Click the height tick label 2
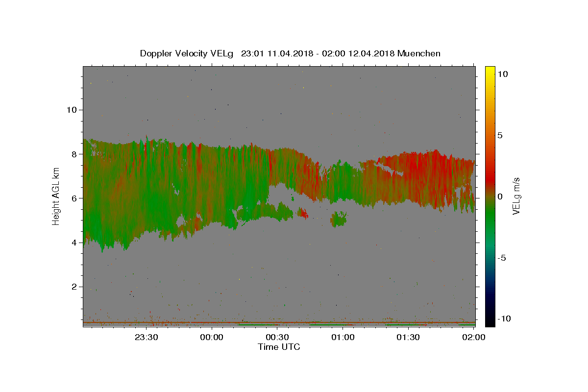Viewport: 588px width, 392px height. pyautogui.click(x=73, y=287)
